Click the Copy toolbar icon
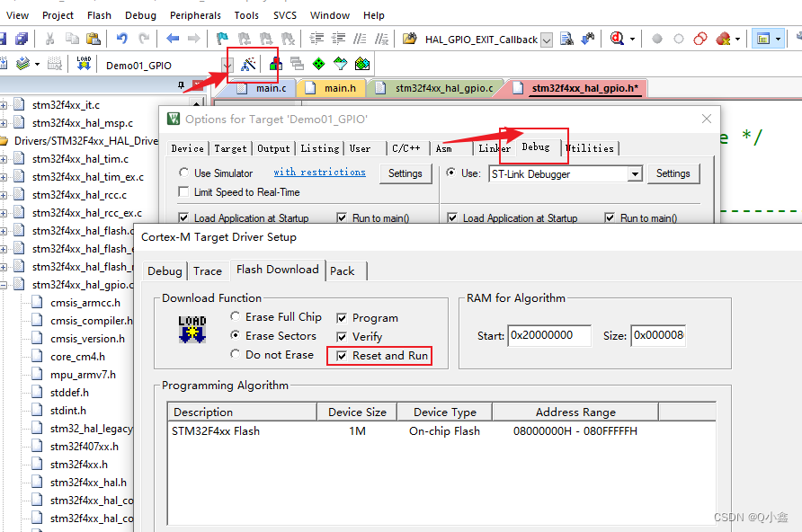802x532 pixels. coord(72,39)
